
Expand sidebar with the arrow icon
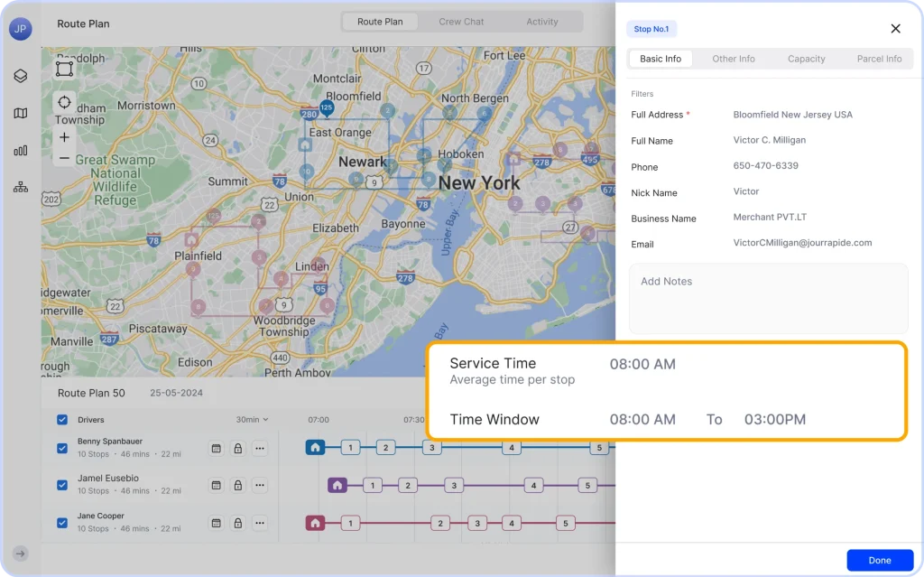click(x=21, y=554)
